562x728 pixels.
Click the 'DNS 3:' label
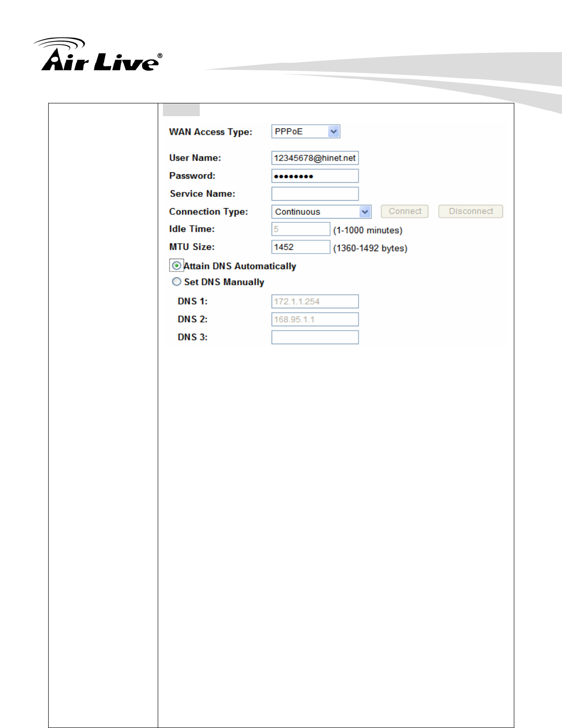point(193,338)
